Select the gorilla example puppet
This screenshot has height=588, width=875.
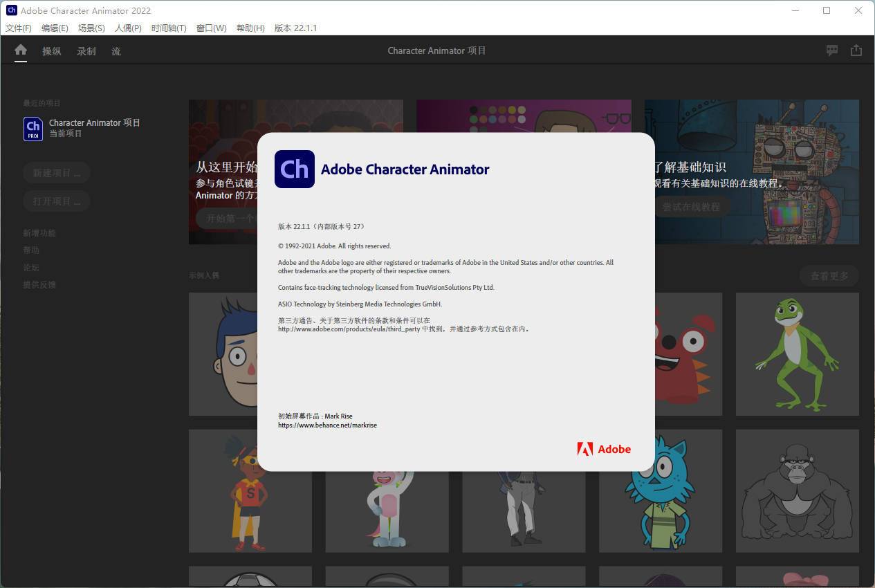[x=797, y=490]
